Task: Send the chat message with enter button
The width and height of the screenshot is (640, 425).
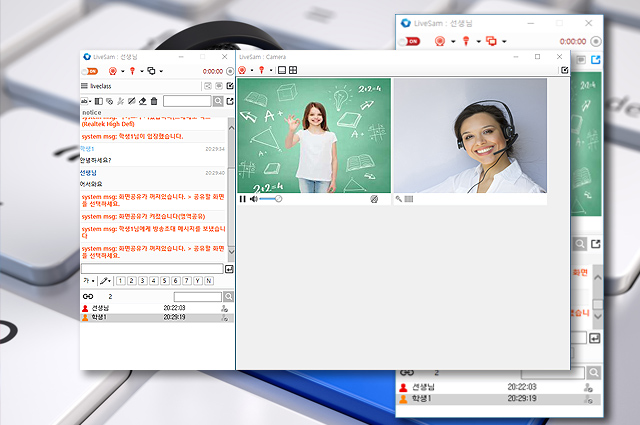Action: (x=229, y=269)
